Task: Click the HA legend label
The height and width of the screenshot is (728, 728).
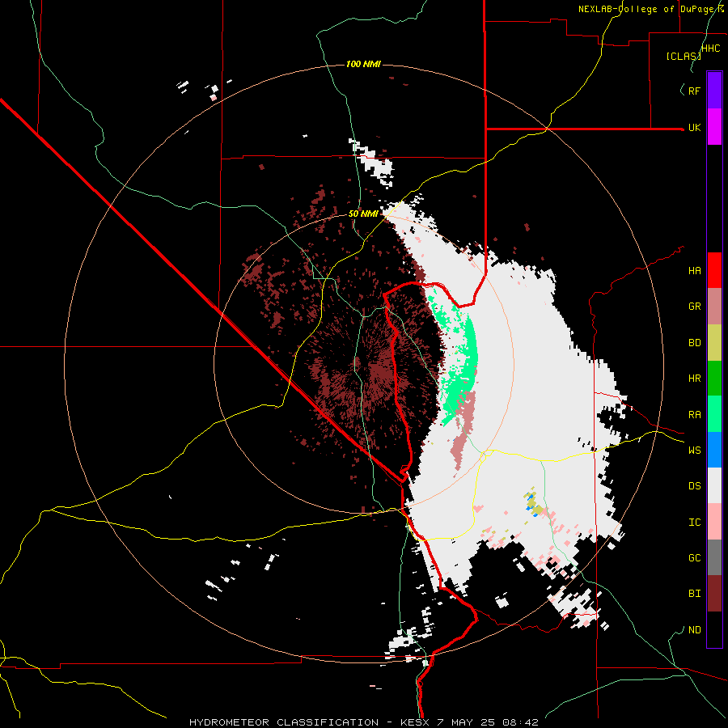Action: pos(694,270)
